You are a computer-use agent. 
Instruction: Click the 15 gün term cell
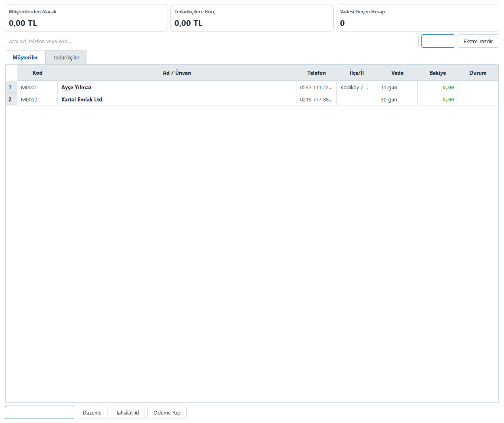pos(397,87)
